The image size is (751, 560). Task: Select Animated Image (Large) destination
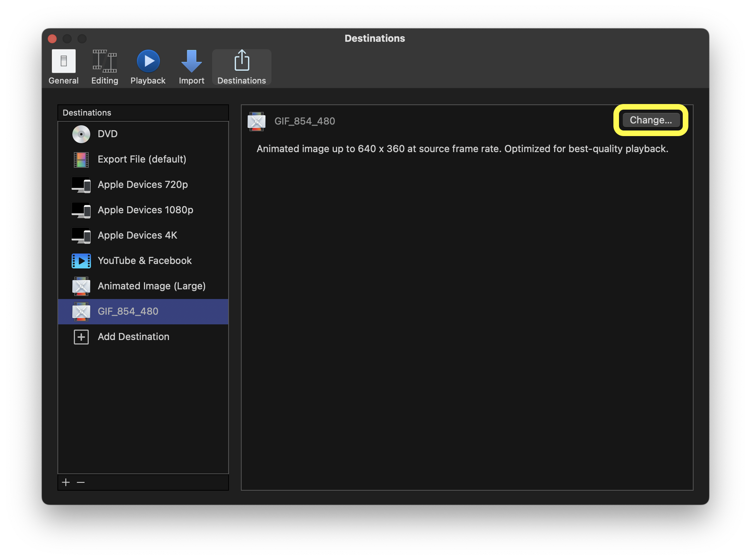pyautogui.click(x=151, y=286)
